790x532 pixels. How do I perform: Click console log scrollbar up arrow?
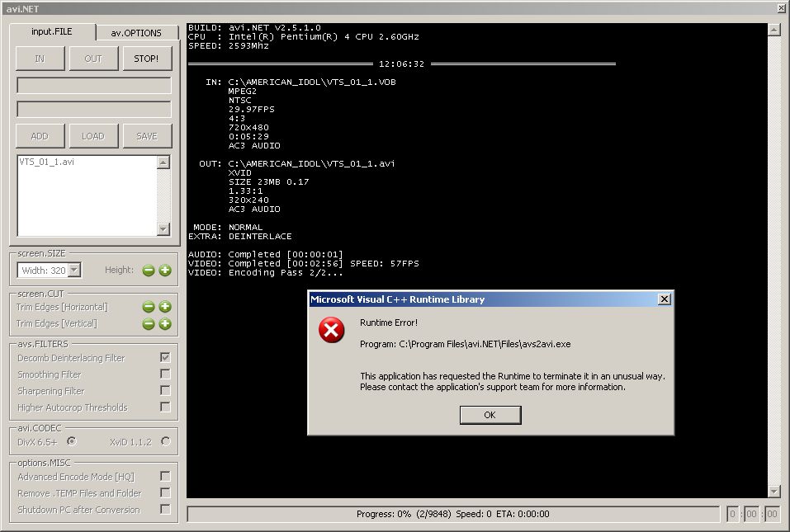774,30
